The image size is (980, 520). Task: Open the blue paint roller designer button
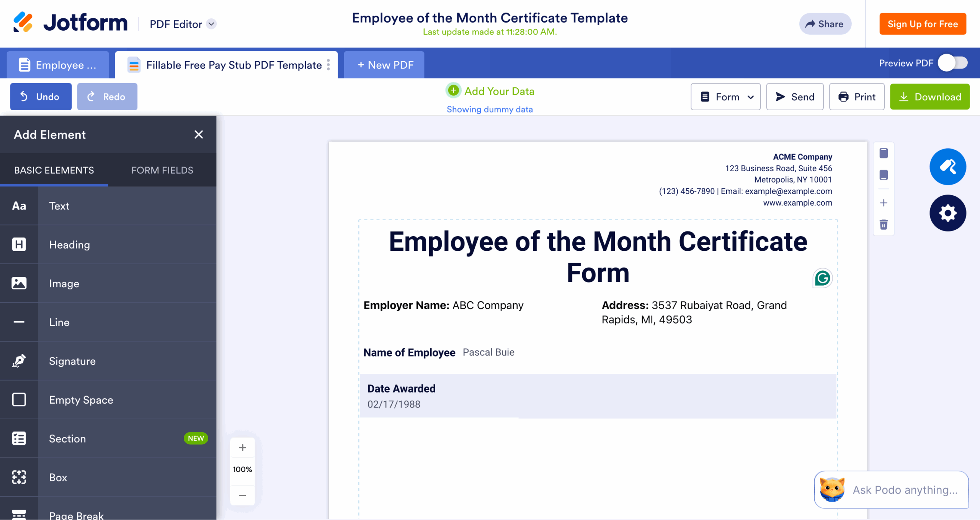click(x=947, y=167)
